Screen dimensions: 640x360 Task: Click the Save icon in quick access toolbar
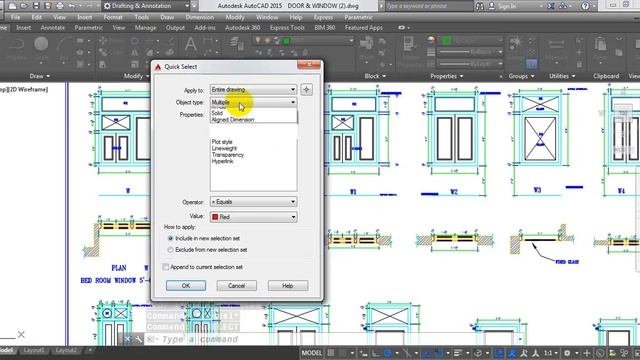tap(36, 6)
